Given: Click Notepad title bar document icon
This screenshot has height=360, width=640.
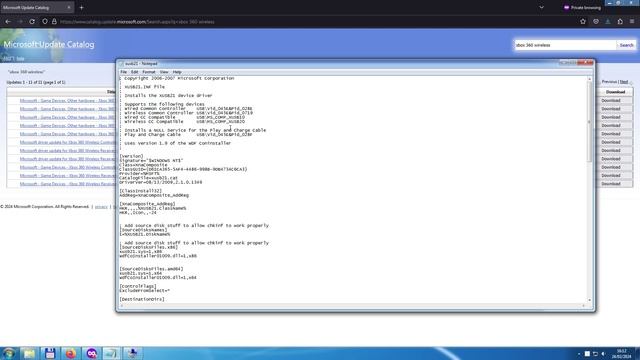Looking at the screenshot, I should pos(121,64).
